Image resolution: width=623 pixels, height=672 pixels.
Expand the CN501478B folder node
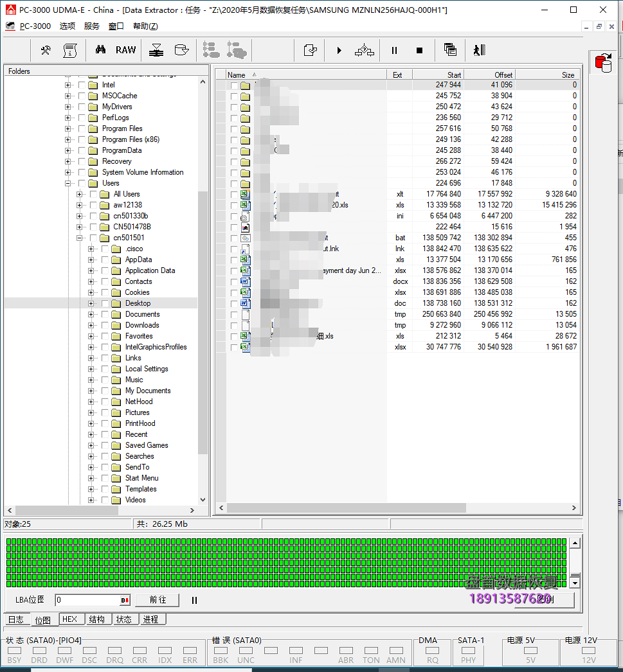79,227
